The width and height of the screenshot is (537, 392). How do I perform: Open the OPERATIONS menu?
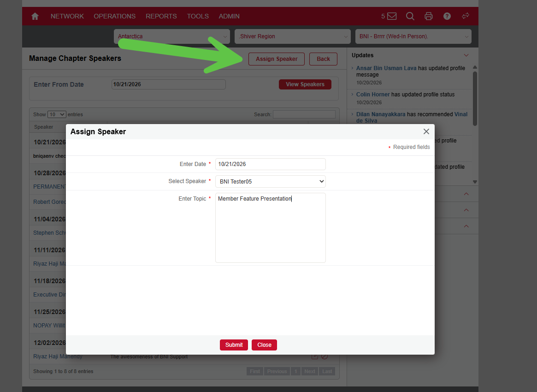click(115, 16)
